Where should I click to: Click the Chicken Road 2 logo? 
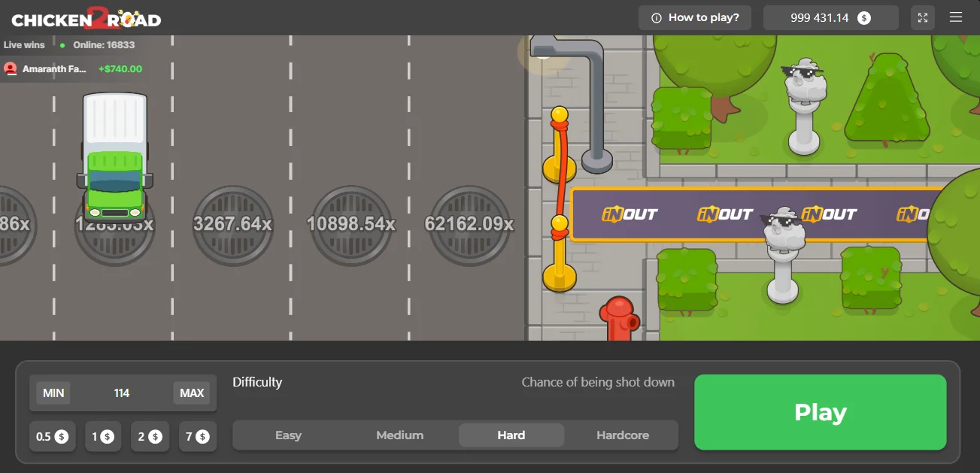point(86,18)
